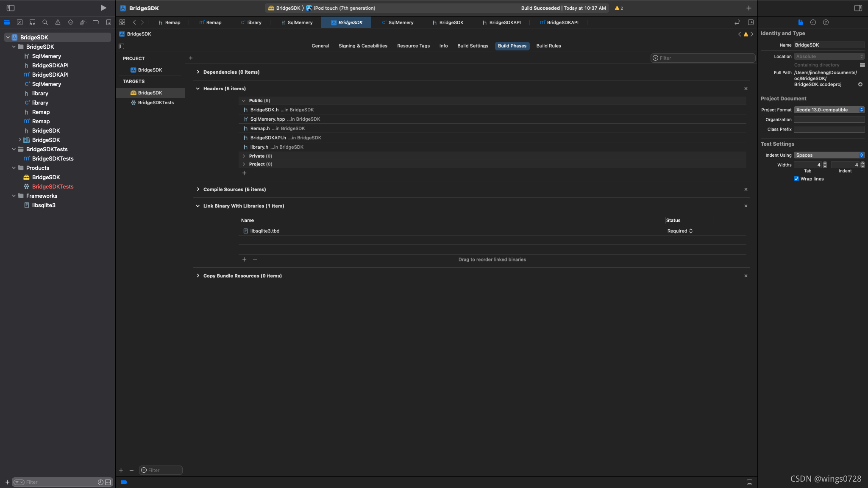Open the Resource Tags tab

[413, 46]
